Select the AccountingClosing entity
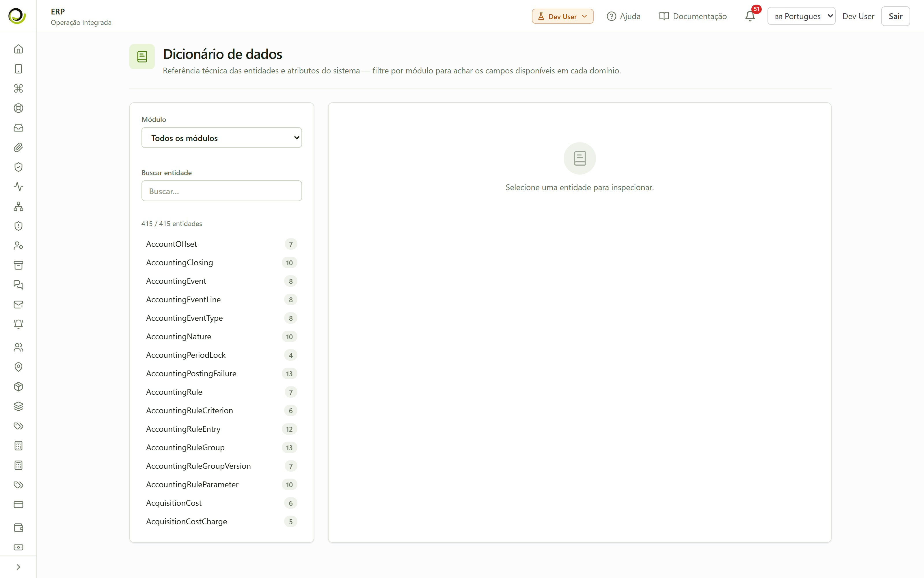This screenshot has height=578, width=924. [221, 263]
